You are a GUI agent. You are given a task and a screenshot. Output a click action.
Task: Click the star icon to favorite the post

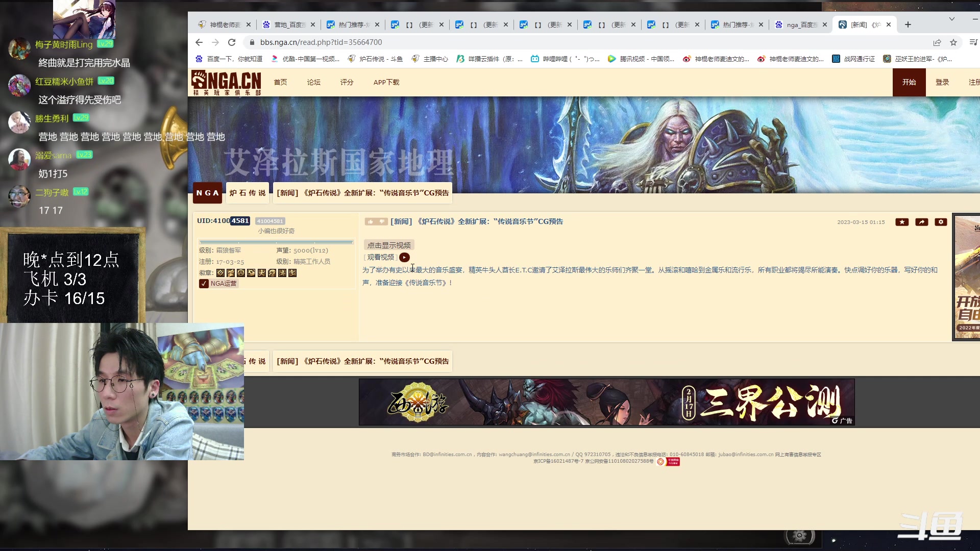point(902,222)
